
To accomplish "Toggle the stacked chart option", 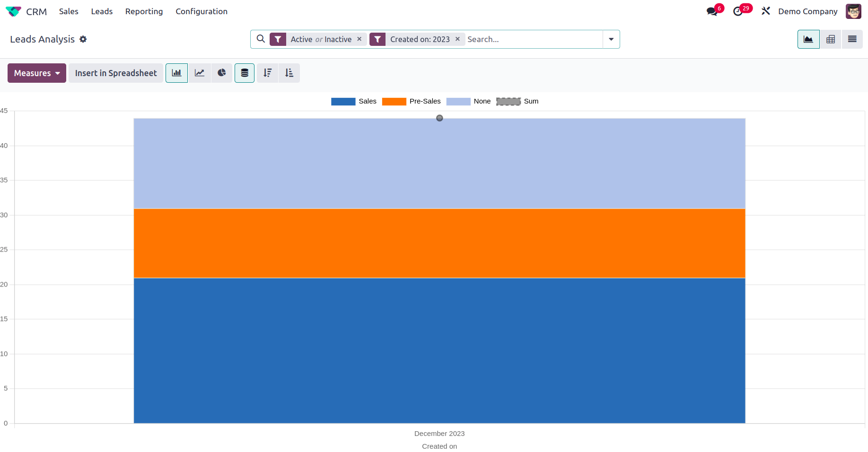I will [x=245, y=73].
